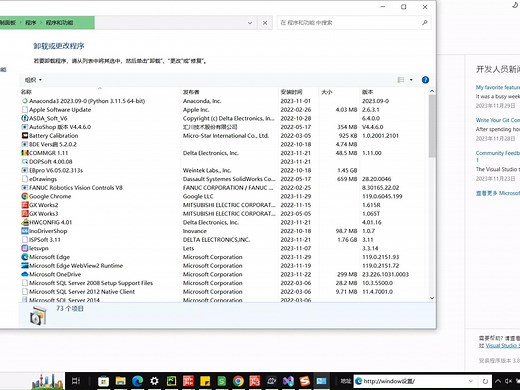
Task: Click scrollbar down arrow in program list
Action: click(x=432, y=298)
